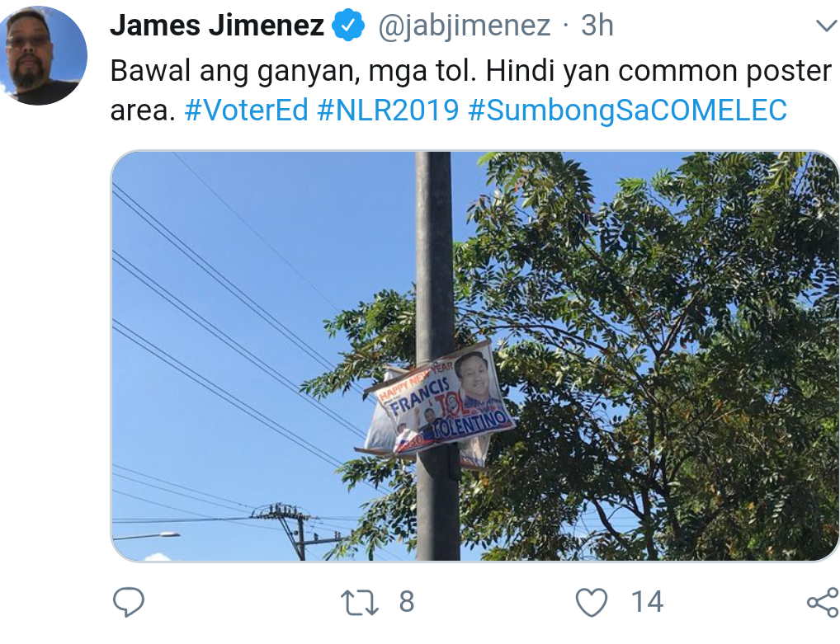Click the James Jimenez display name
The width and height of the screenshot is (840, 644).
coord(217,26)
